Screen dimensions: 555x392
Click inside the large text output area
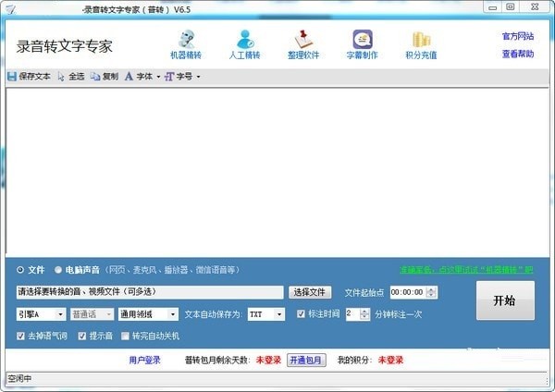point(277,171)
